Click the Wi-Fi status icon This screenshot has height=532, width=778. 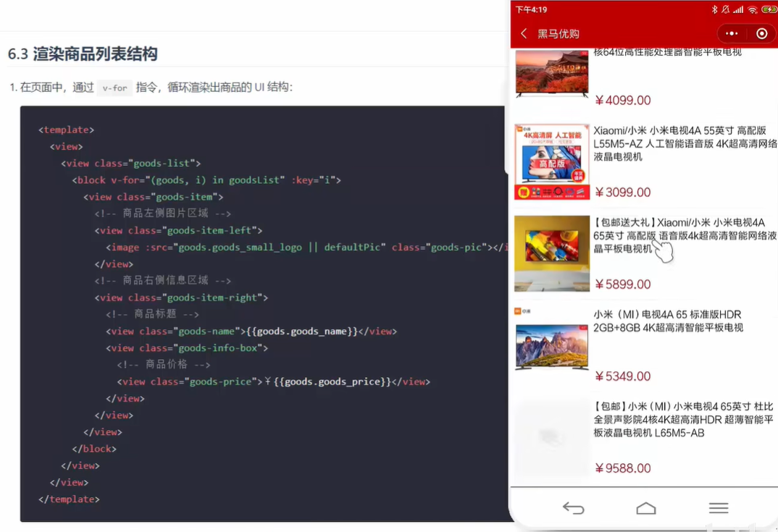[x=752, y=9]
